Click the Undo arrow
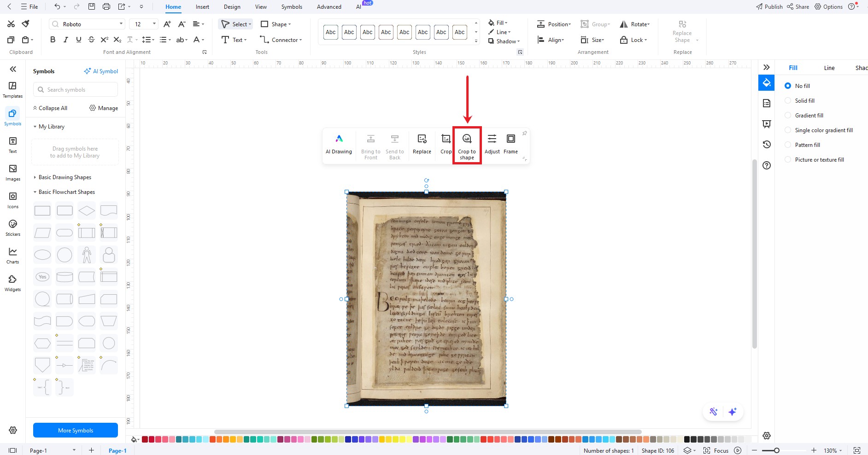The width and height of the screenshot is (868, 455). (57, 6)
